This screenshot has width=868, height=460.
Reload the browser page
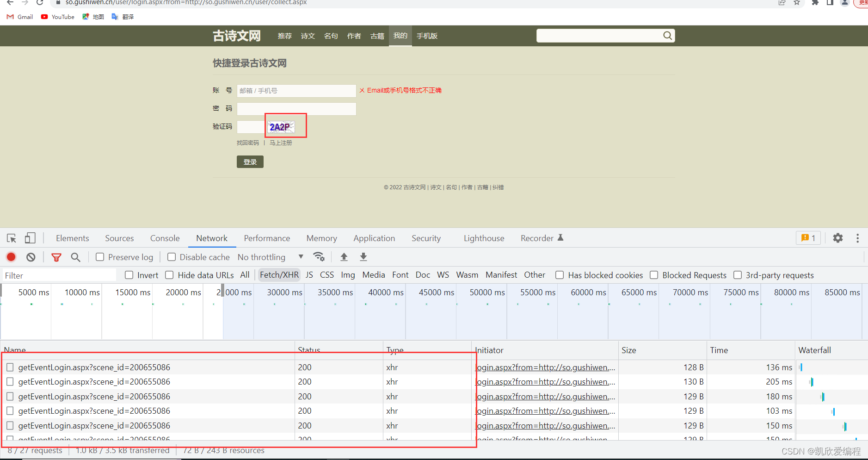[x=40, y=2]
